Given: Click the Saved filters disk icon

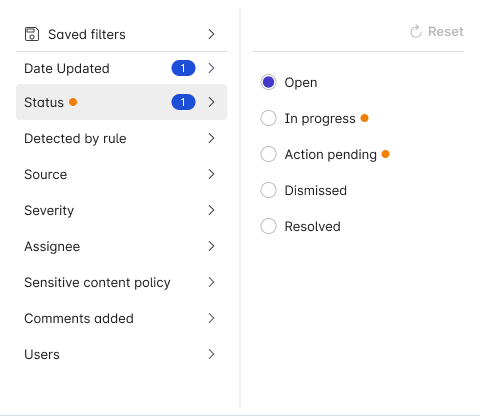Looking at the screenshot, I should click(x=32, y=34).
